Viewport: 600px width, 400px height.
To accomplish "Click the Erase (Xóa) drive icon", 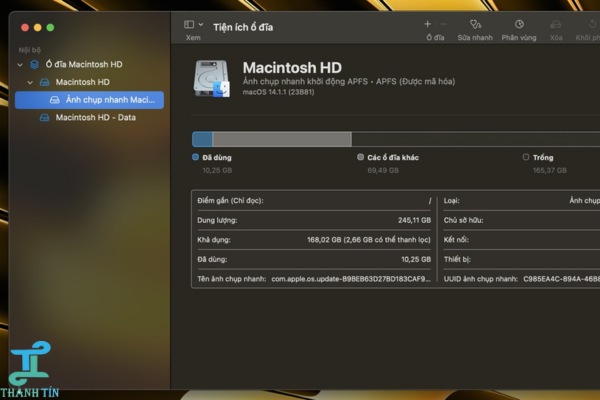I will click(x=556, y=24).
